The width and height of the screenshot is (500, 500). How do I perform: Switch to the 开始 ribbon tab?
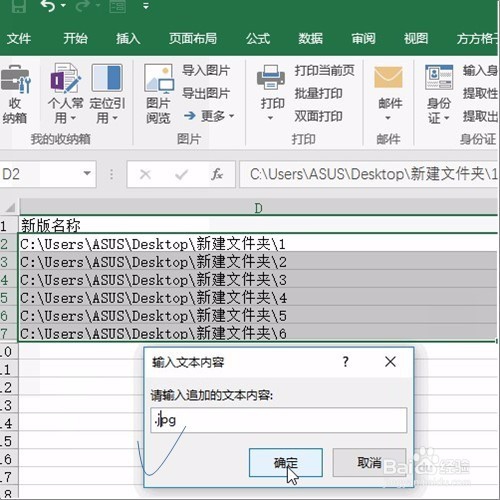tap(76, 39)
